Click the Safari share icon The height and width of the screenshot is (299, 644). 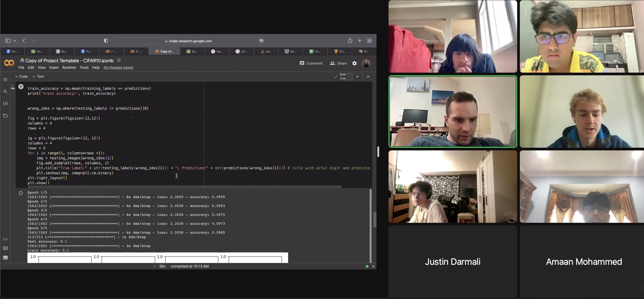click(350, 40)
